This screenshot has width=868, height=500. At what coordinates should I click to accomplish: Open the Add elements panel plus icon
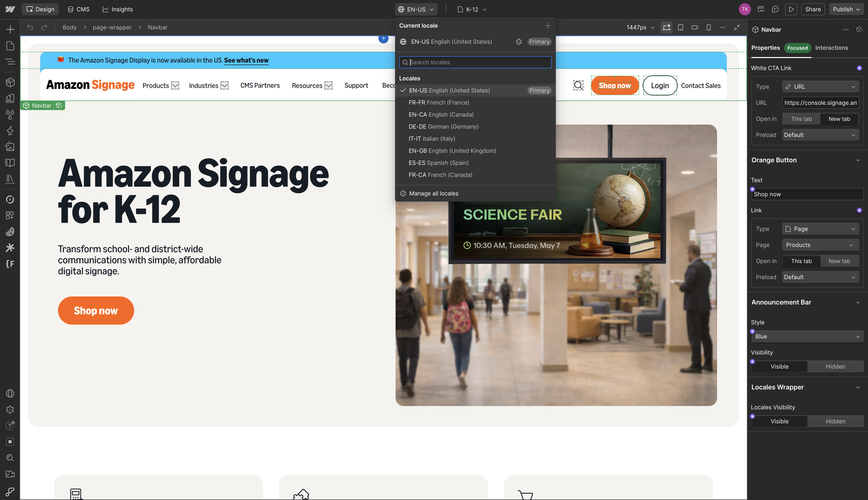[10, 30]
